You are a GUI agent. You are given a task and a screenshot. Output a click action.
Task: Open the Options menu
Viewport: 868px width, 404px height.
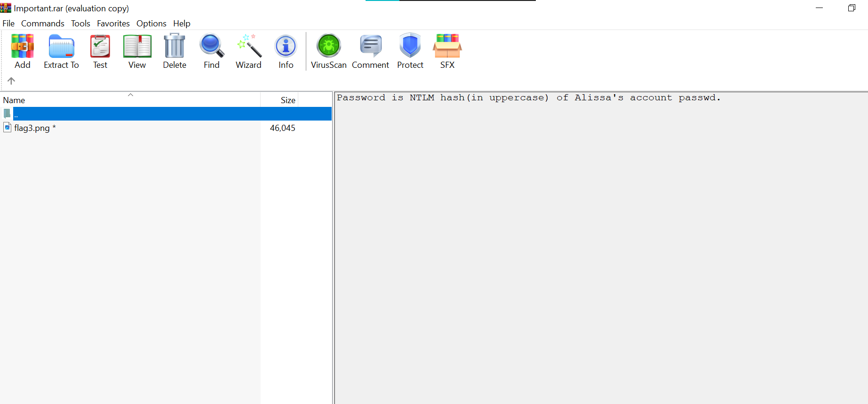coord(151,24)
